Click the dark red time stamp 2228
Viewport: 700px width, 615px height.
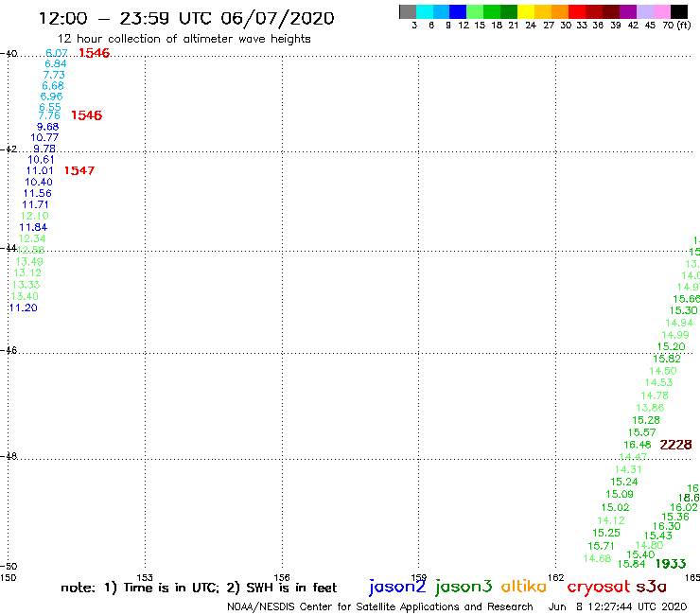[x=675, y=445]
